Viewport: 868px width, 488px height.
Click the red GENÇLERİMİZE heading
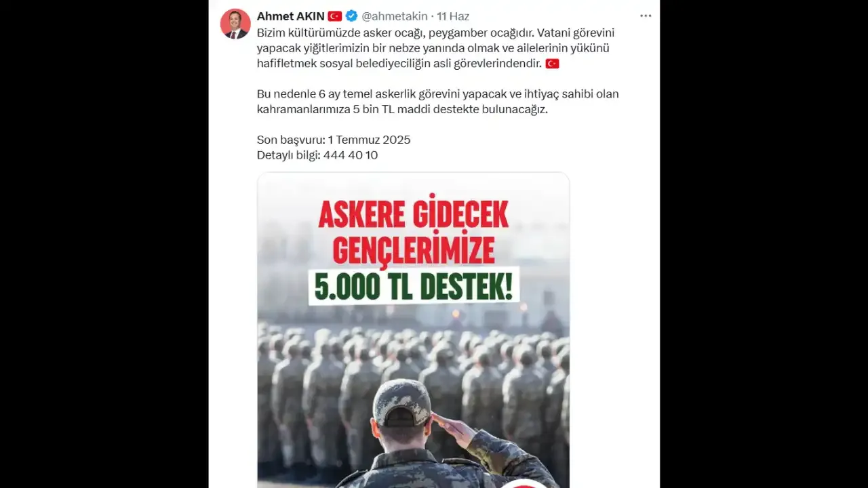[x=414, y=251]
